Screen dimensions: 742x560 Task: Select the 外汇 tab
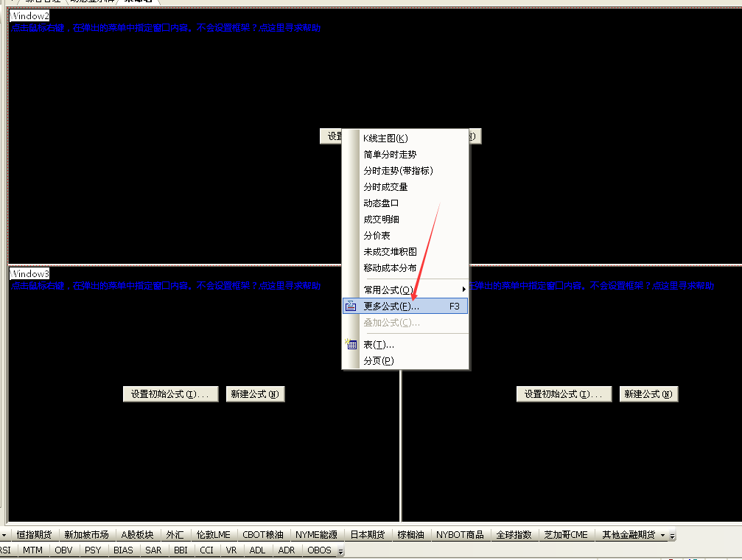[x=175, y=535]
